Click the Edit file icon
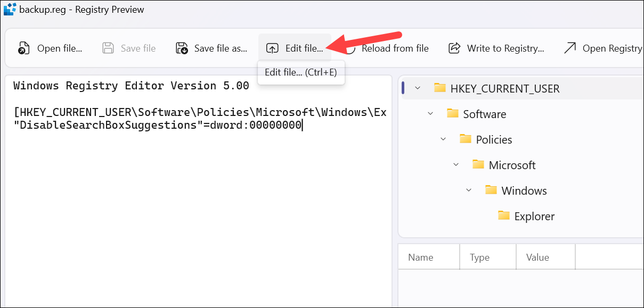This screenshot has width=644, height=308. click(272, 48)
